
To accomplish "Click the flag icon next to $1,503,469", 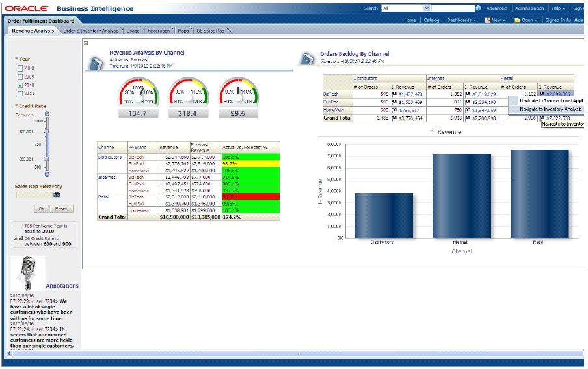I will pyautogui.click(x=394, y=102).
